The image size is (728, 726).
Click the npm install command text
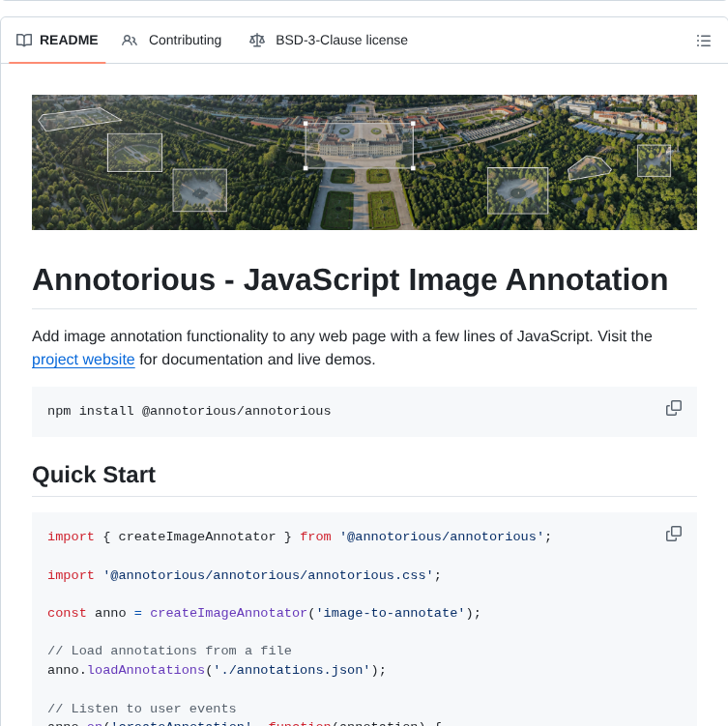[x=189, y=411]
